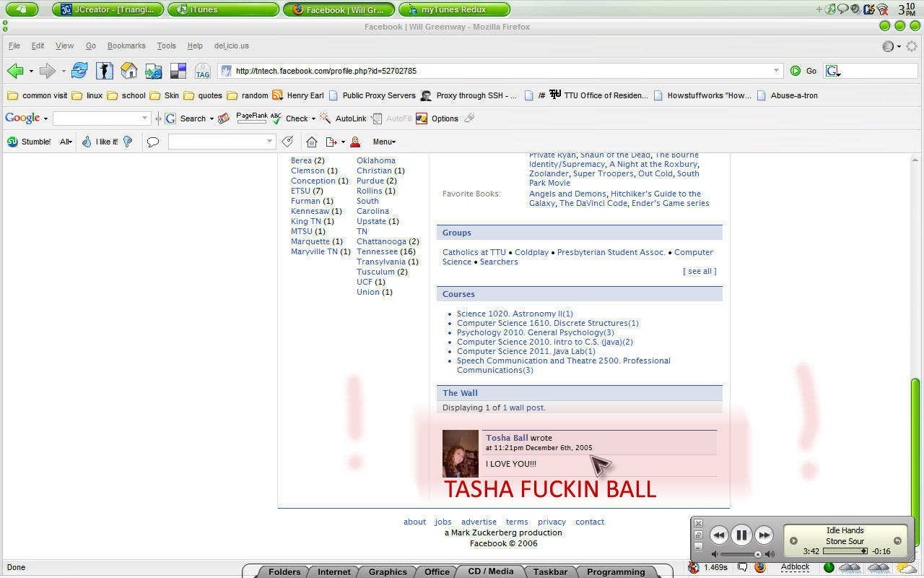Open the privacy footer link
The height and width of the screenshot is (578, 924).
[x=552, y=522]
